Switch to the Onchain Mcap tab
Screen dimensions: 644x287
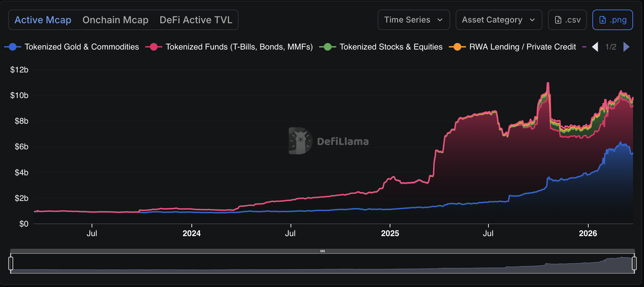[x=116, y=20]
